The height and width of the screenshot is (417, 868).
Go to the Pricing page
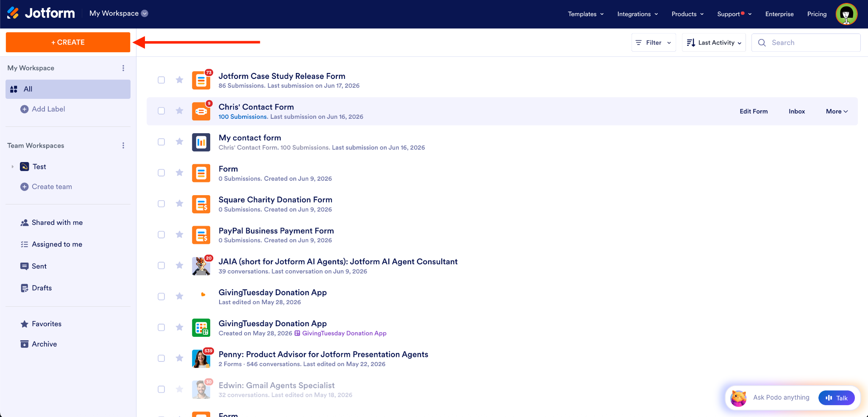coord(817,14)
